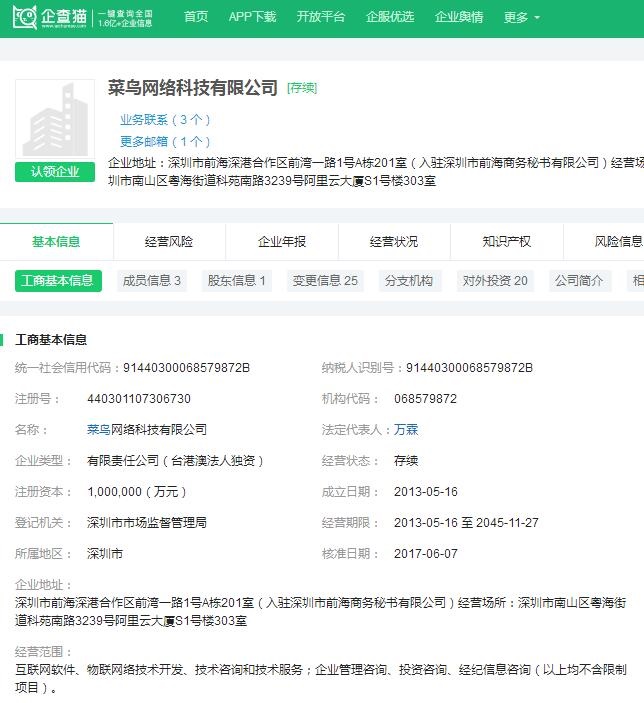Switch to the 经营状况 tab

pyautogui.click(x=394, y=242)
